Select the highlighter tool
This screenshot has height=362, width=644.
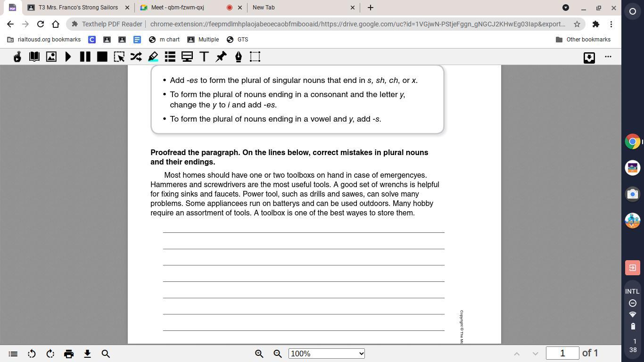click(153, 57)
